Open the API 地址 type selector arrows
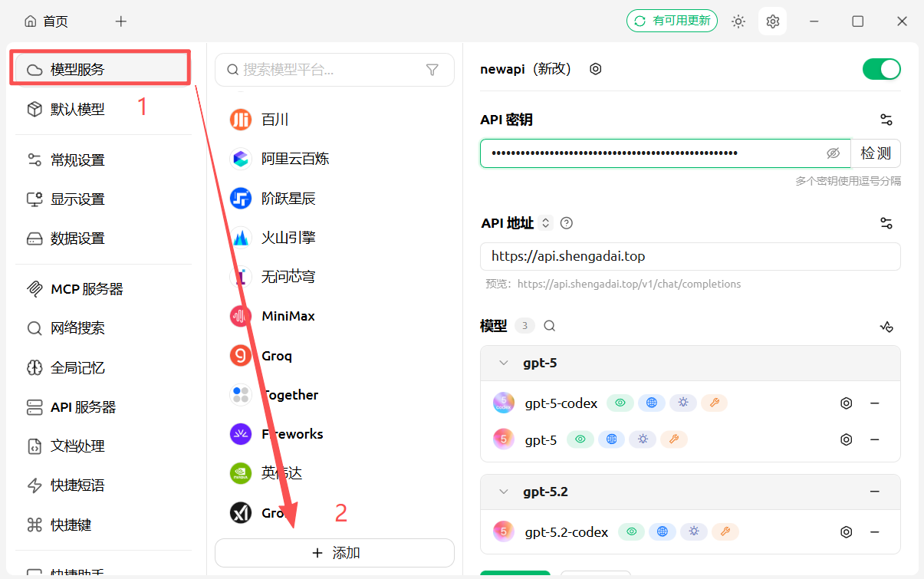 [x=545, y=223]
